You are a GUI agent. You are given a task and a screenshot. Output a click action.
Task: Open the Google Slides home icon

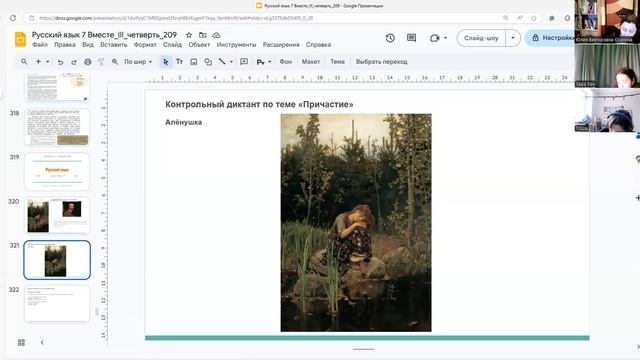tap(20, 39)
